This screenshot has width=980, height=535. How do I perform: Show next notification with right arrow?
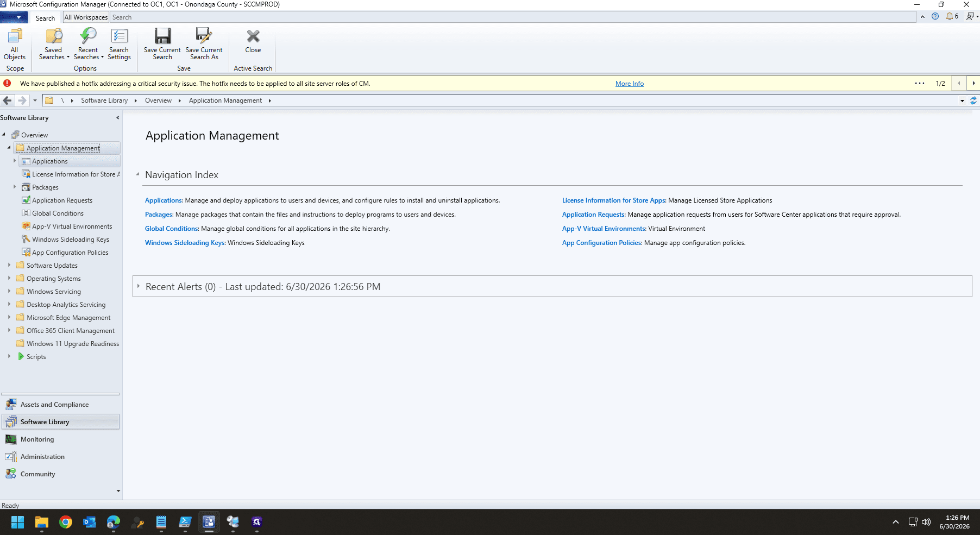[x=973, y=83]
